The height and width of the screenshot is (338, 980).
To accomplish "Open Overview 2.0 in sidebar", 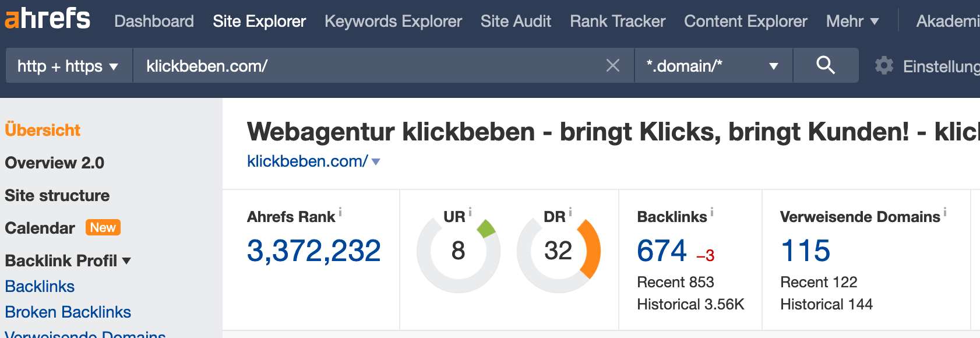I will [x=55, y=163].
